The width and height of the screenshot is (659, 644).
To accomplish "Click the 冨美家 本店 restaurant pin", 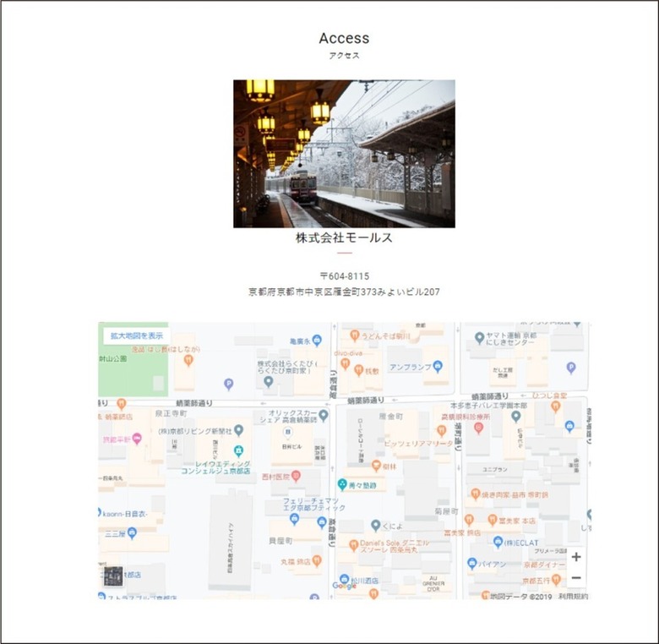I will [493, 520].
